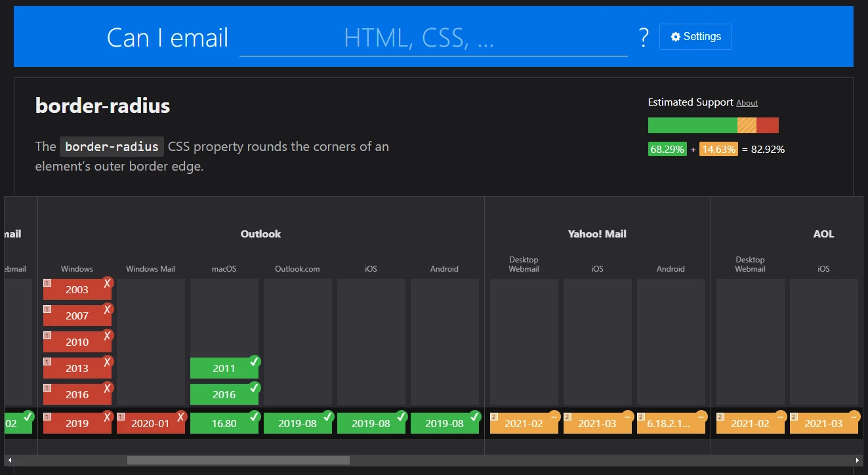Screen dimensions: 868x475
Task: Click the border-radius feature heading
Action: [x=103, y=106]
